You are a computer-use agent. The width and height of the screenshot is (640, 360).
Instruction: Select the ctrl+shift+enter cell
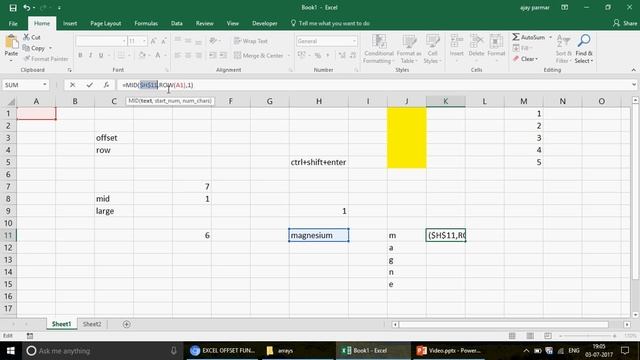tap(319, 162)
